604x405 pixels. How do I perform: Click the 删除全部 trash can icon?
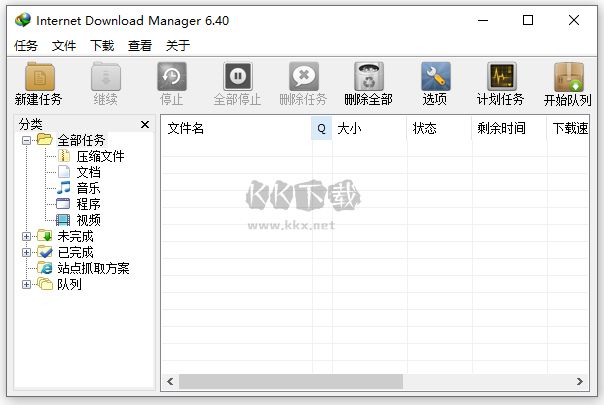(369, 76)
